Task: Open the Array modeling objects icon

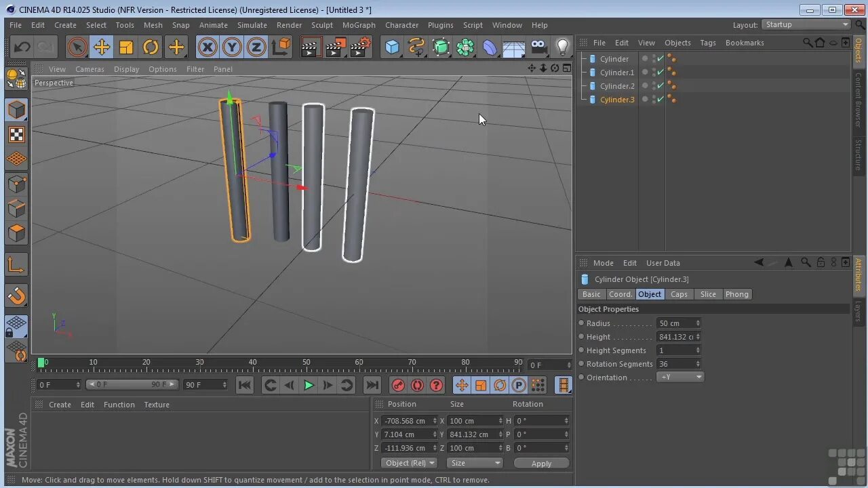Action: [465, 47]
